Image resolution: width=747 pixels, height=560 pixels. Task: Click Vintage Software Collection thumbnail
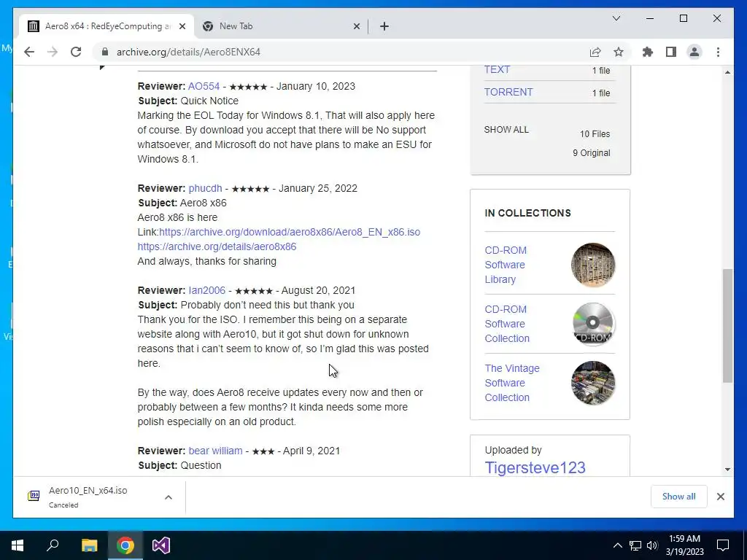click(x=593, y=383)
